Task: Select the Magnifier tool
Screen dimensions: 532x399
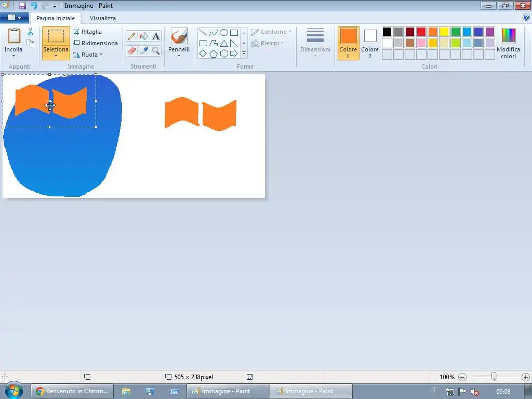Action: click(156, 51)
